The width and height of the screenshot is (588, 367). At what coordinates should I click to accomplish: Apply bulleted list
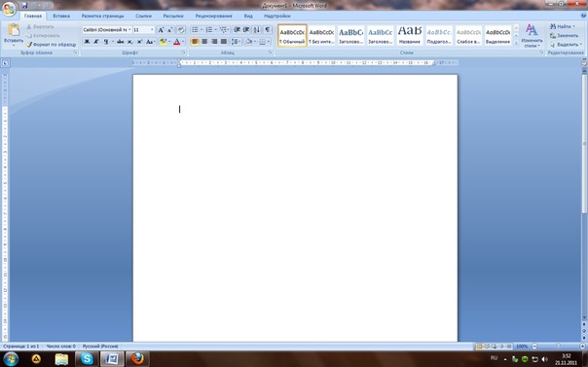[195, 29]
